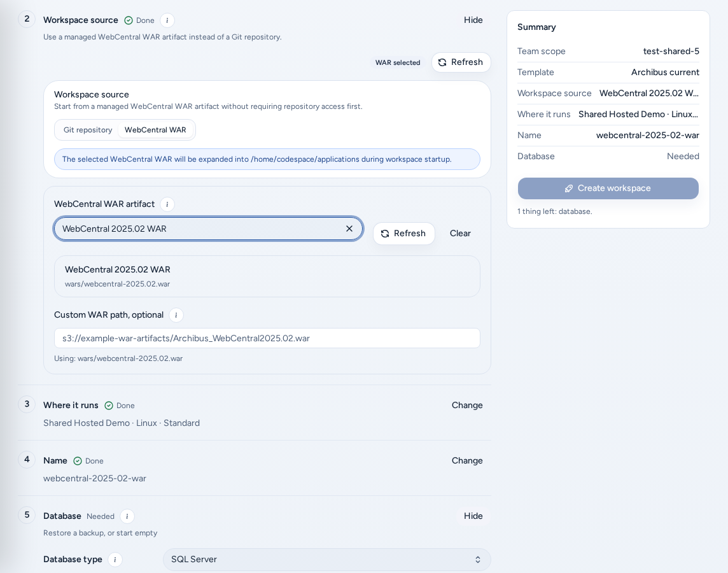Image resolution: width=728 pixels, height=573 pixels.
Task: Change the Where it runs setting
Action: [x=467, y=406]
